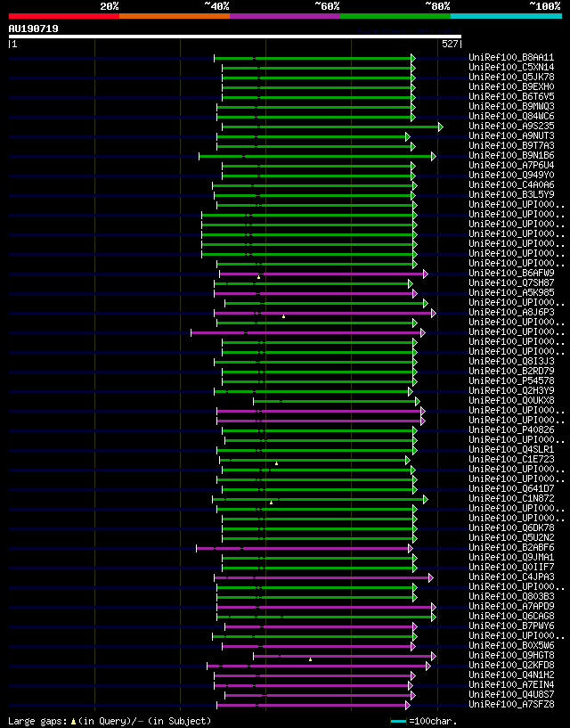570x728 pixels.
Task: Click the yellow gap triangle in the legend
Action: (x=73, y=722)
